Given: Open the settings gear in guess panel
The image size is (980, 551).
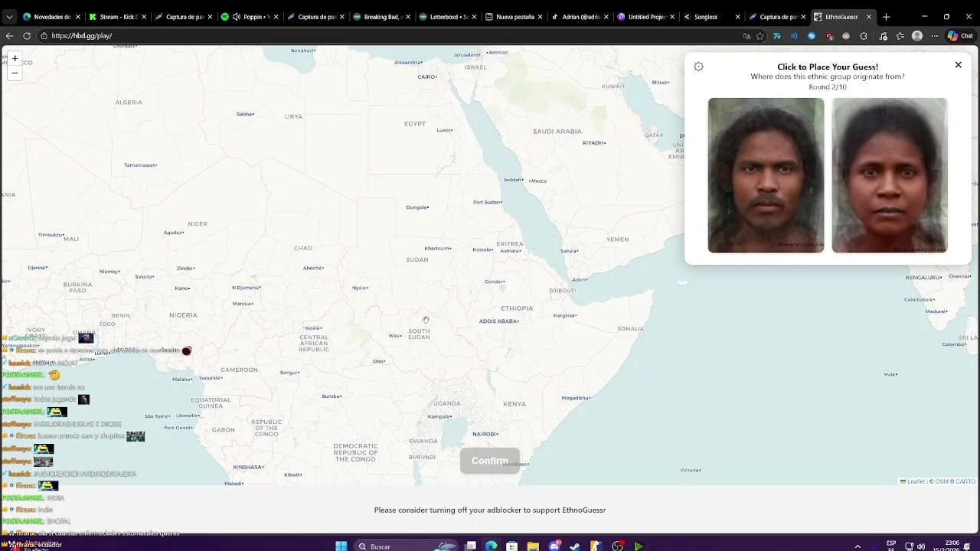Looking at the screenshot, I should click(x=698, y=67).
